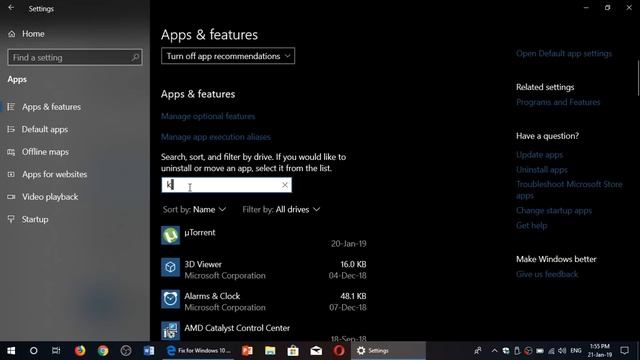Click the 3D Viewer name text
Viewport: 640px width, 360px height.
click(203, 264)
